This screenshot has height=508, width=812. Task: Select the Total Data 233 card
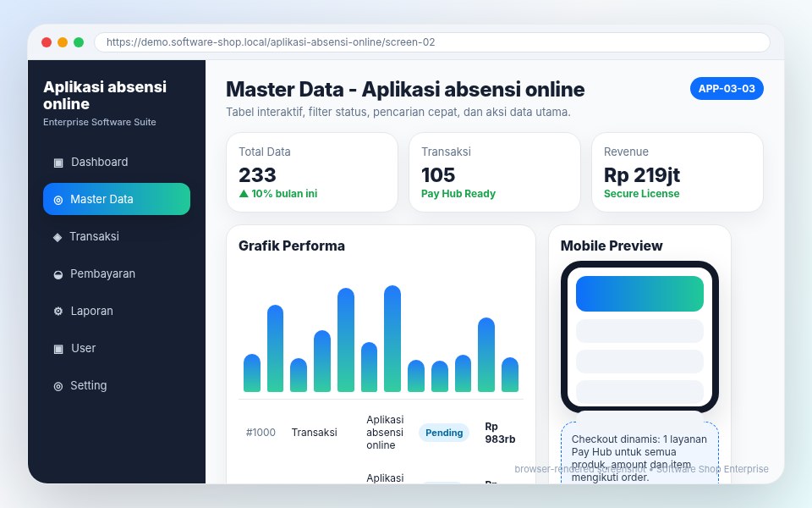click(312, 172)
